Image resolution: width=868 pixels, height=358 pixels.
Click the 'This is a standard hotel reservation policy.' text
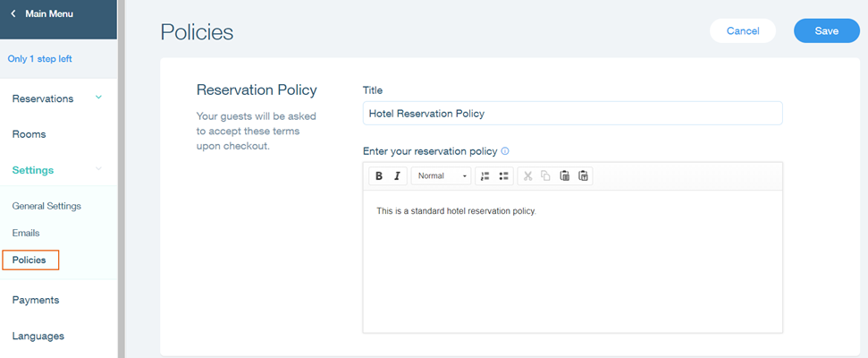coord(457,211)
